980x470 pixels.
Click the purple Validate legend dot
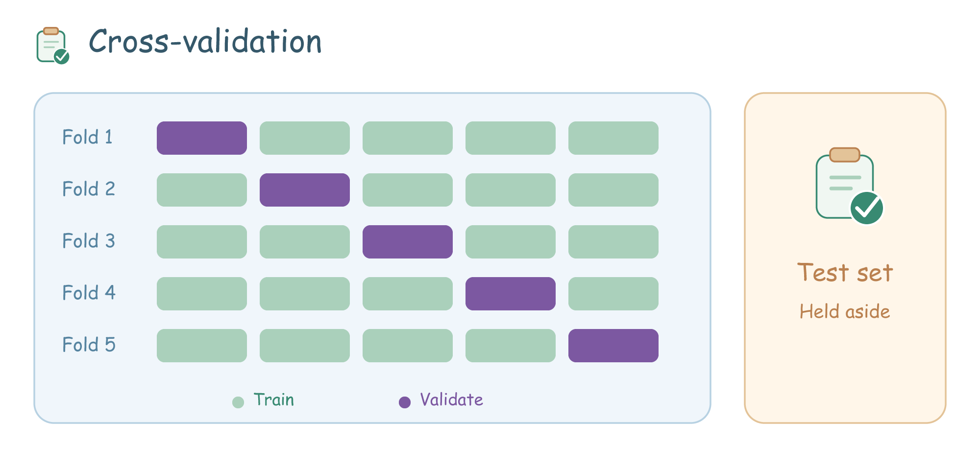(x=405, y=402)
